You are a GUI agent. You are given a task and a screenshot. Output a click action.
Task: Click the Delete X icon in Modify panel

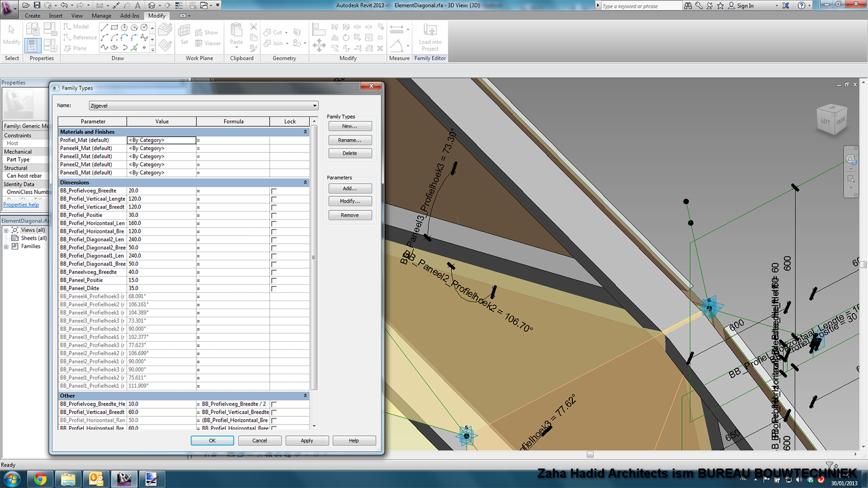(x=380, y=48)
